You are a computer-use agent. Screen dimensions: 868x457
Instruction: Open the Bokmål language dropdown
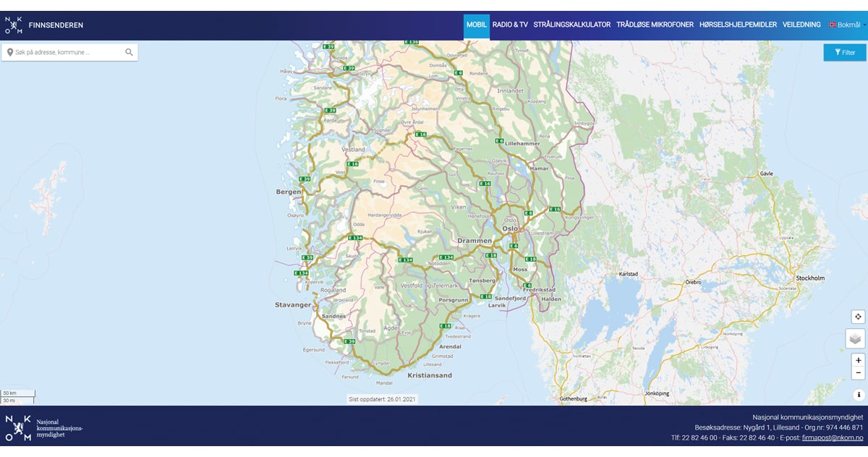[x=847, y=25]
